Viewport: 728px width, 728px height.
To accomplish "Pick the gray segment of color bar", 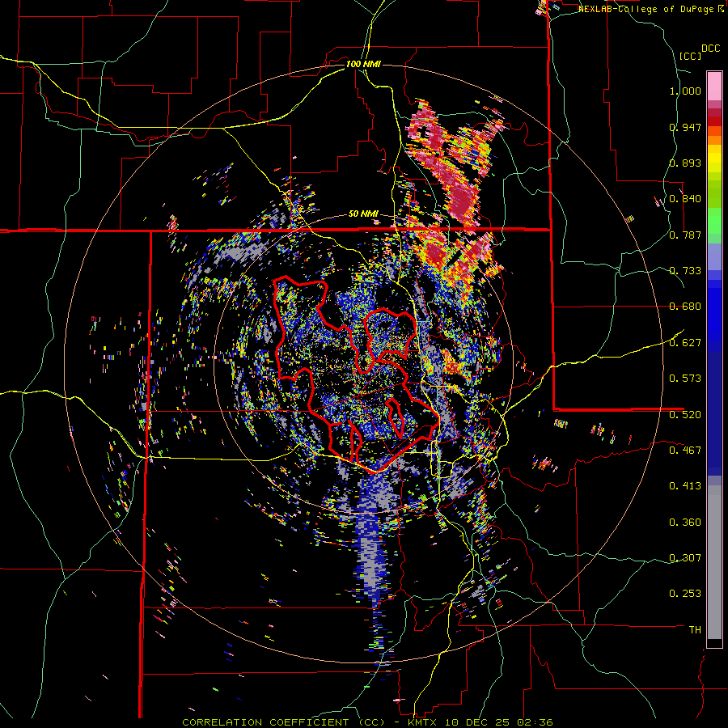I will tap(714, 562).
